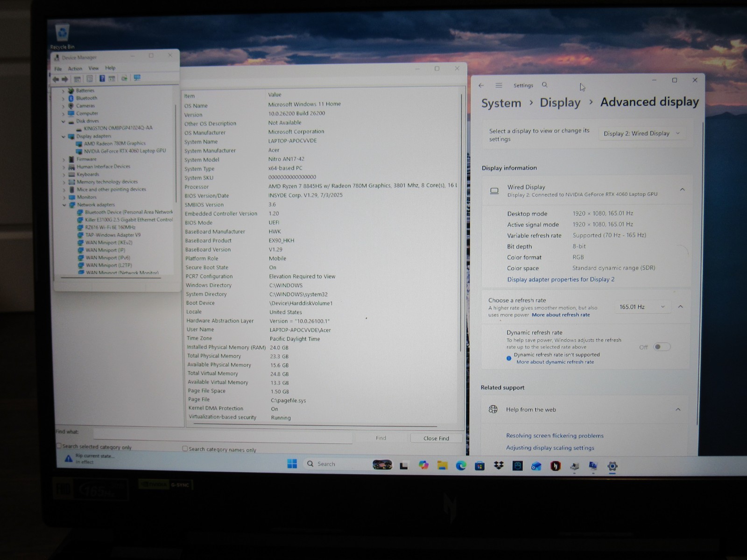Check 'Search selected category only' box

click(59, 446)
